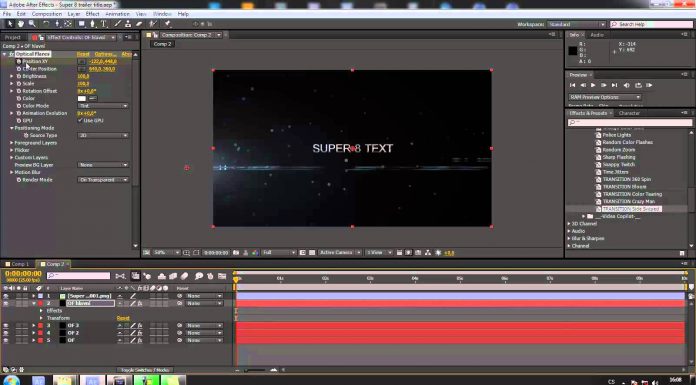This screenshot has width=696, height=385.
Task: Hide the OF hlavni layer eye
Action: click(6, 303)
